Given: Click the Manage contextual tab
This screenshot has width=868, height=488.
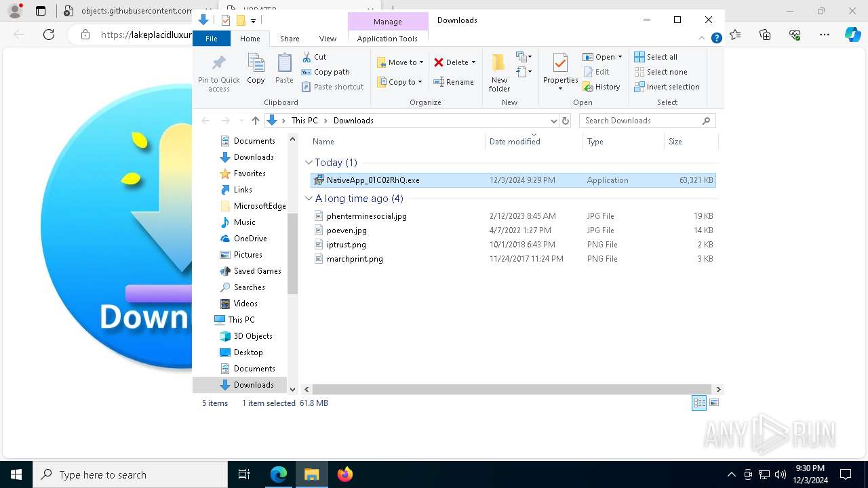Looking at the screenshot, I should click(x=388, y=22).
